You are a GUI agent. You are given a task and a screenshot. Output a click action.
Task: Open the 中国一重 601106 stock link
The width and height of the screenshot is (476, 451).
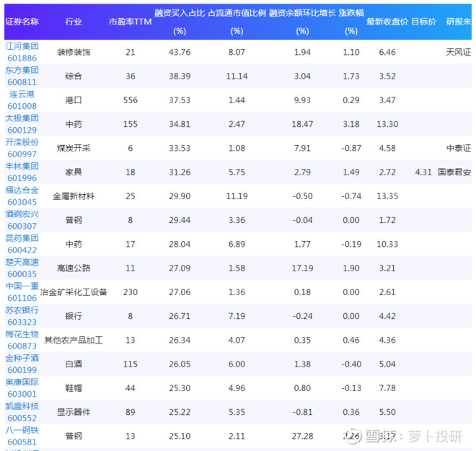click(x=22, y=292)
